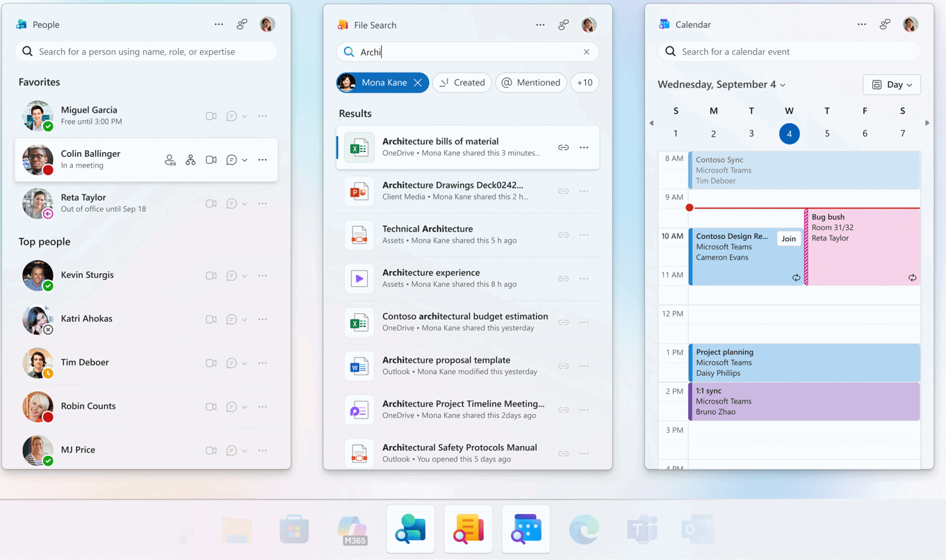Image resolution: width=946 pixels, height=560 pixels.
Task: Clear the Archi search text
Action: pos(587,51)
